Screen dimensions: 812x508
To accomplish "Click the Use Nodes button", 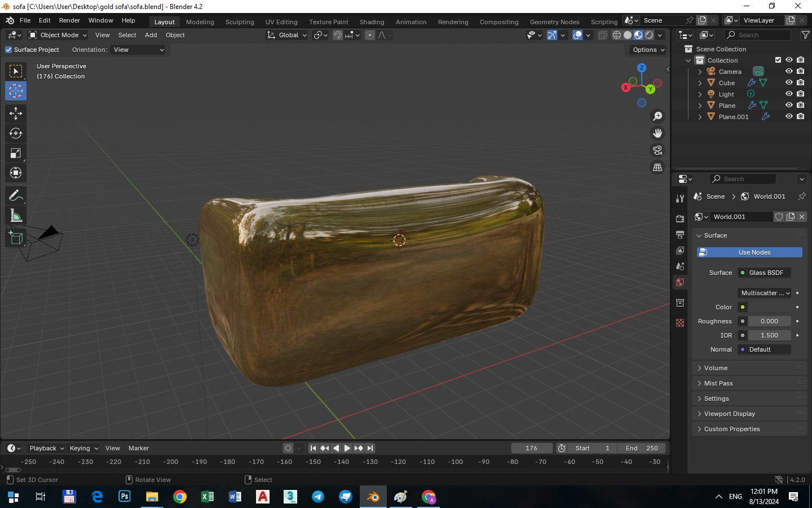I will [749, 252].
